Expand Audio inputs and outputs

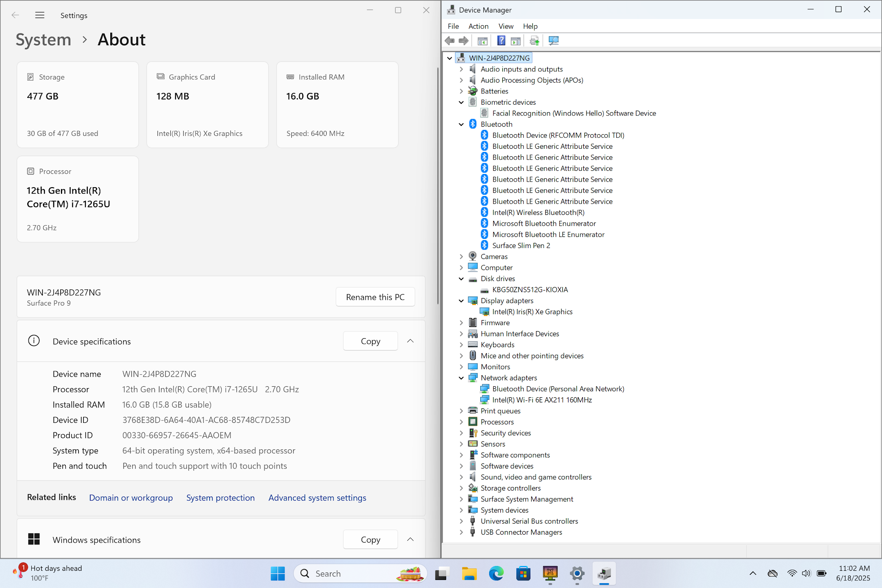pos(461,69)
